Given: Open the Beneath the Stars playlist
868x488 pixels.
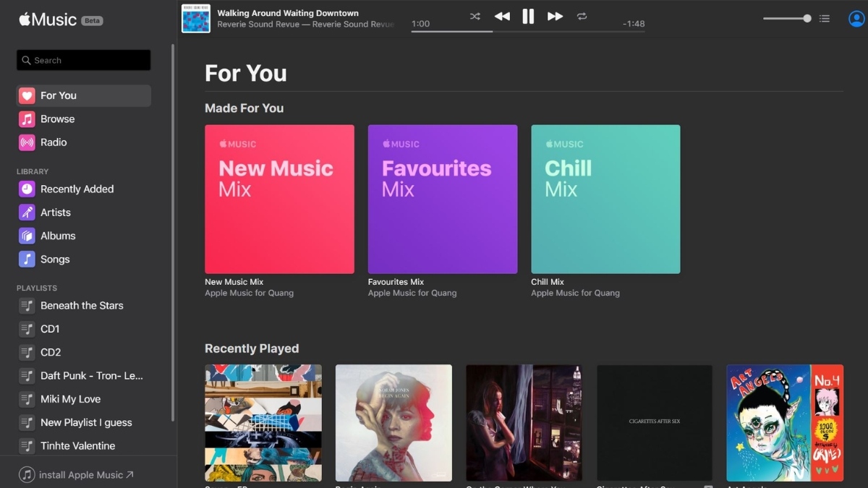Looking at the screenshot, I should pyautogui.click(x=84, y=306).
